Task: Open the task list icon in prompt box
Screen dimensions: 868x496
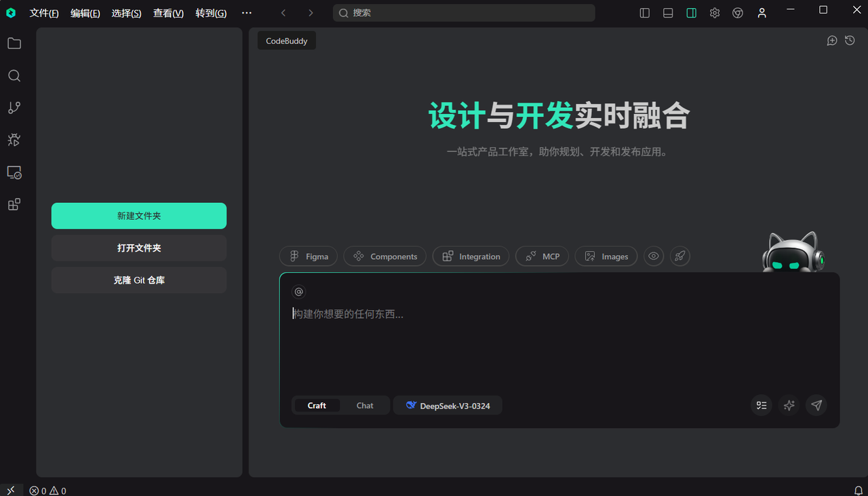Action: 762,405
